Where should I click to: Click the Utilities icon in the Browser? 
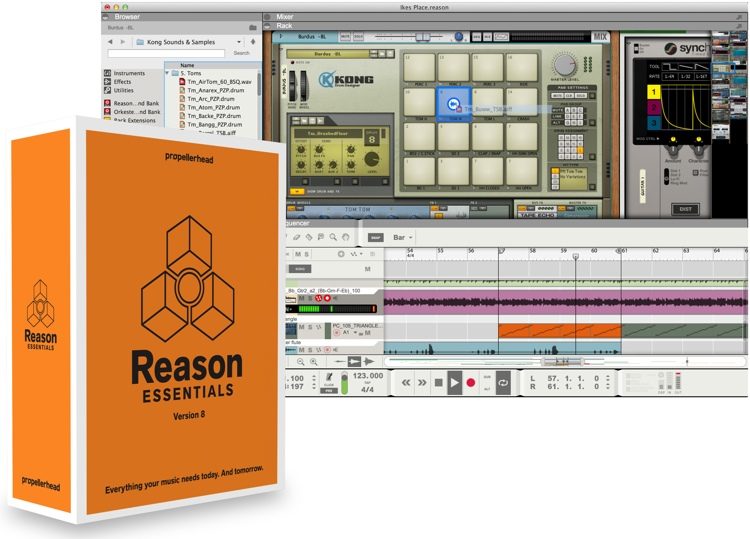tap(108, 90)
